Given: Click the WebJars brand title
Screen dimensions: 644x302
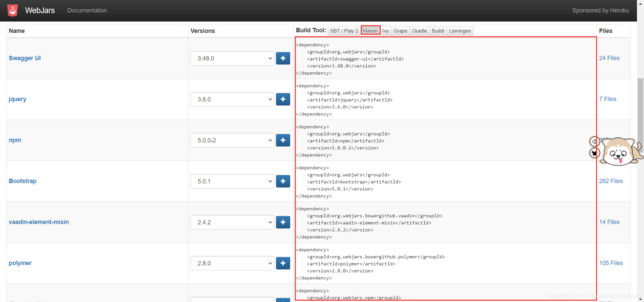Looking at the screenshot, I should click(x=40, y=10).
